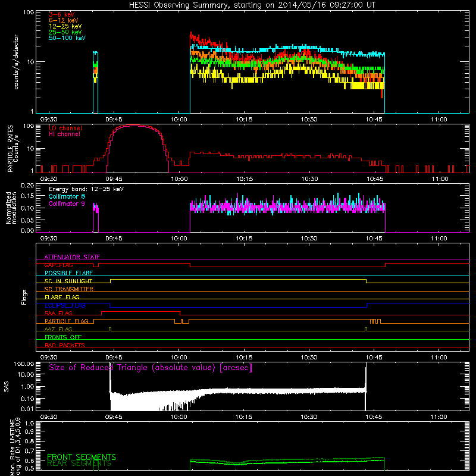Click the SAA_FLAG label

(58, 313)
